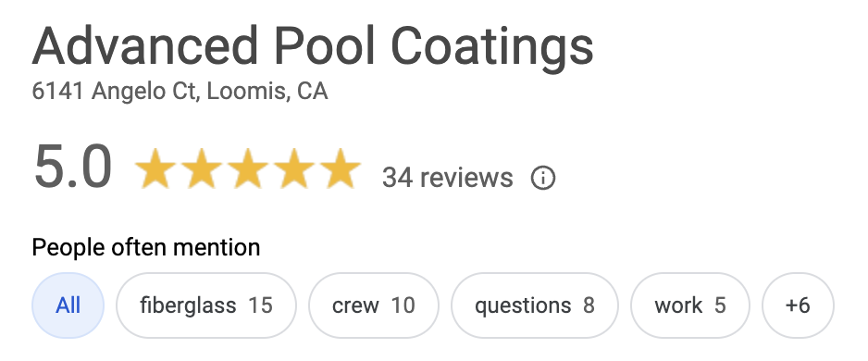Select the All filter chip
868x361 pixels.
pos(68,305)
